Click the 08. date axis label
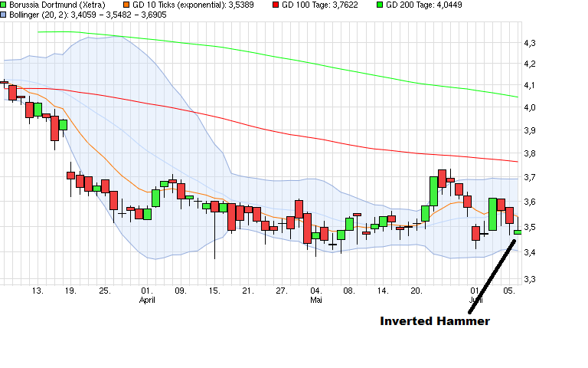 pyautogui.click(x=349, y=291)
